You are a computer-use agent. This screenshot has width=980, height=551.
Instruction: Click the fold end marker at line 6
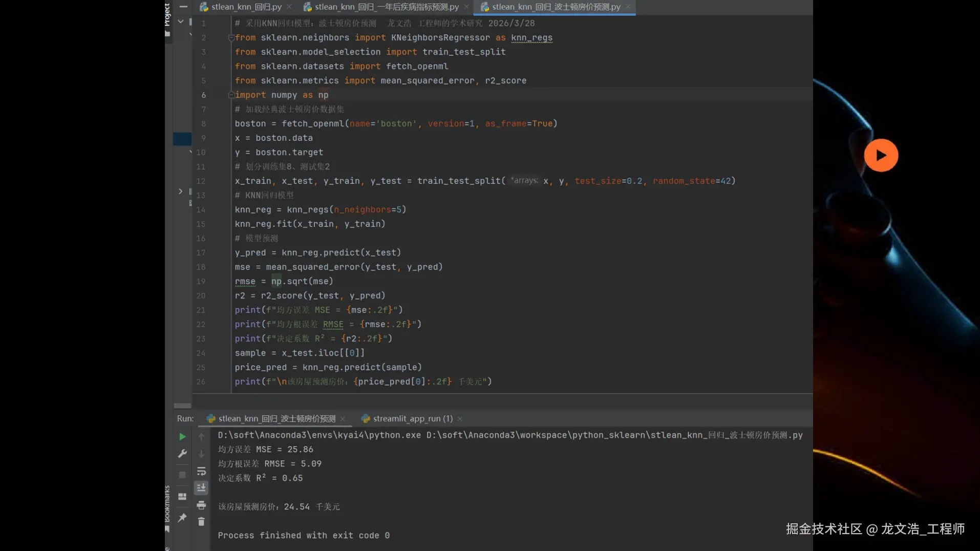point(231,95)
